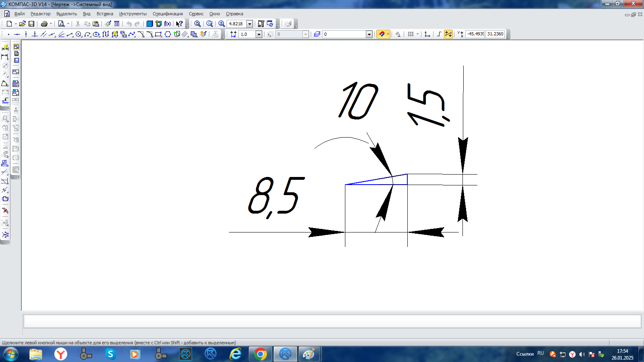This screenshot has width=644, height=362.
Task: Open Google Chrome from the taskbar
Action: (x=260, y=354)
